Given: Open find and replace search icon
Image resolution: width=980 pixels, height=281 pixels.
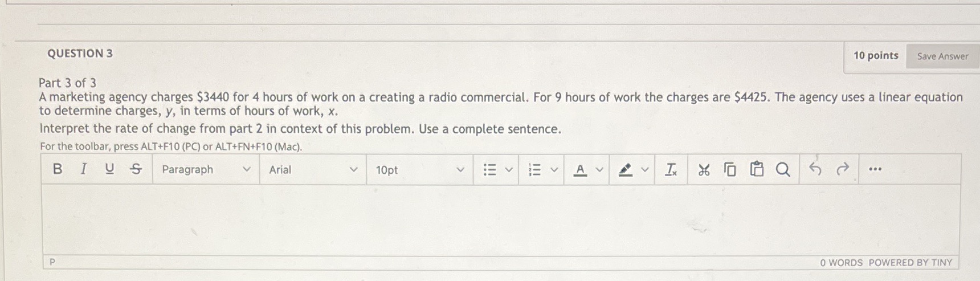Looking at the screenshot, I should [x=783, y=169].
